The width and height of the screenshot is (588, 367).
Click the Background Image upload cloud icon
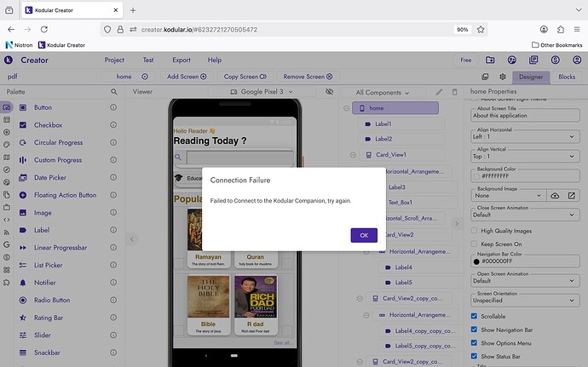555,195
